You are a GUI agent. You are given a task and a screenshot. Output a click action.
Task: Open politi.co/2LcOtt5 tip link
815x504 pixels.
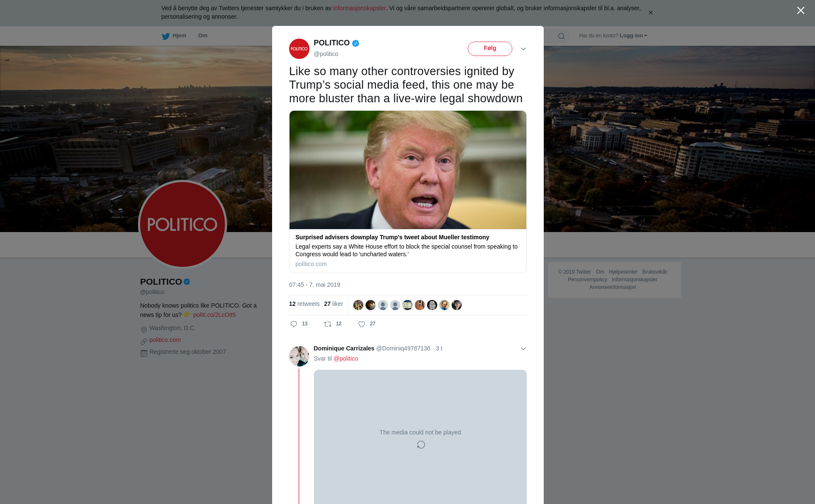(214, 315)
